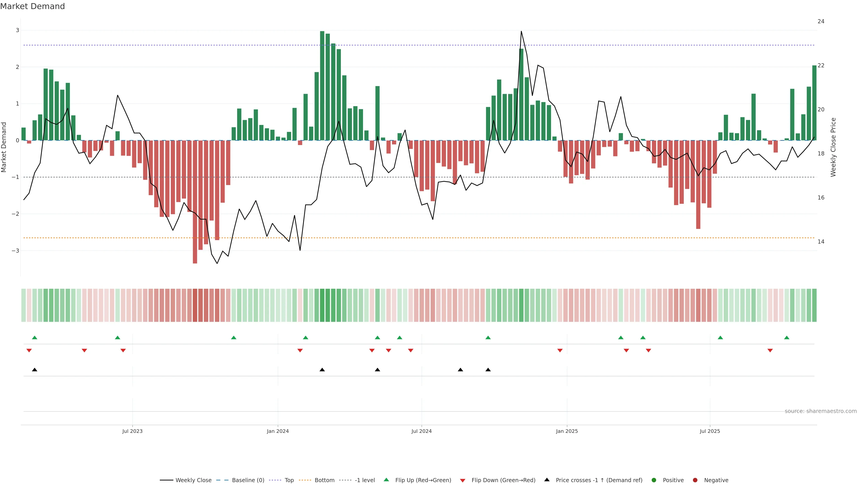Screen dimensions: 868x488
Task: Click red Flip Down triangle legend icon
Action: (x=463, y=481)
